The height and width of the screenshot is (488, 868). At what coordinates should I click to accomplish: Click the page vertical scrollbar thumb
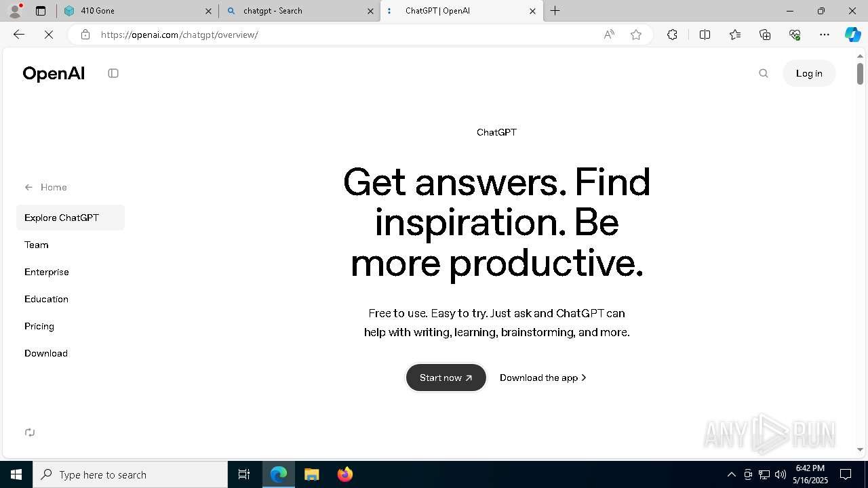coord(860,73)
